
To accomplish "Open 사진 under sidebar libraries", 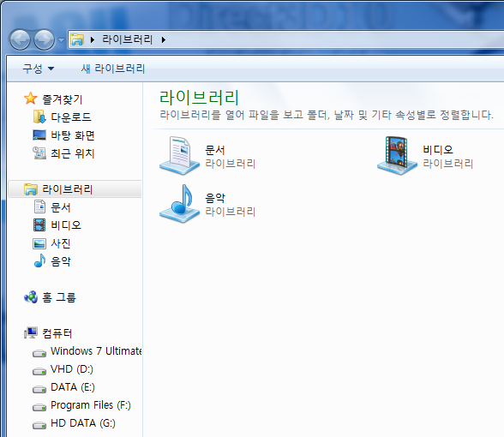I will coord(60,243).
